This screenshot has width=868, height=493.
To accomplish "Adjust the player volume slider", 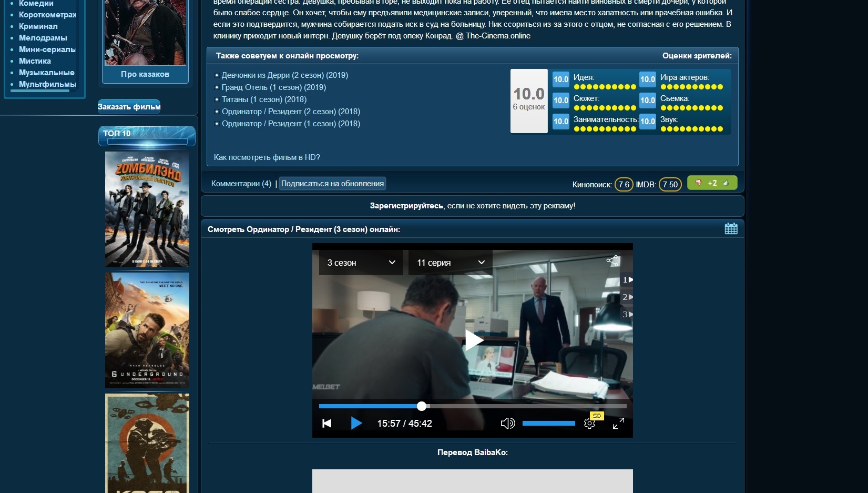I will click(x=548, y=424).
